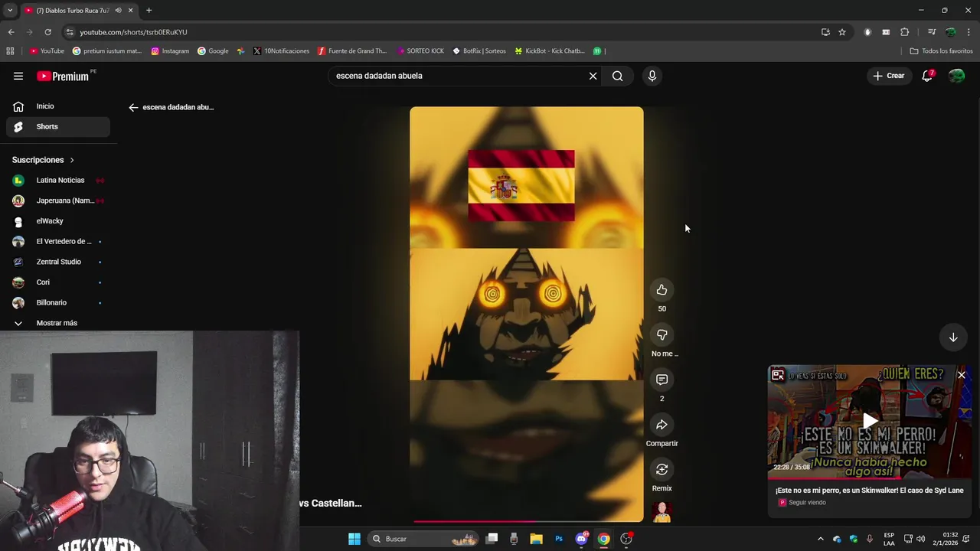Viewport: 980px width, 551px height.
Task: Open Discord from taskbar
Action: (x=582, y=539)
